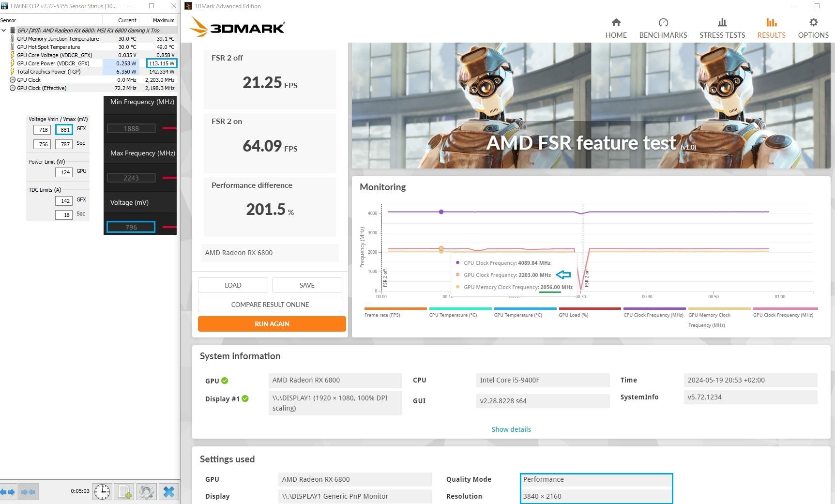The height and width of the screenshot is (504, 835).
Task: Click COMPARE RESULT ONLINE button
Action: pyautogui.click(x=270, y=305)
